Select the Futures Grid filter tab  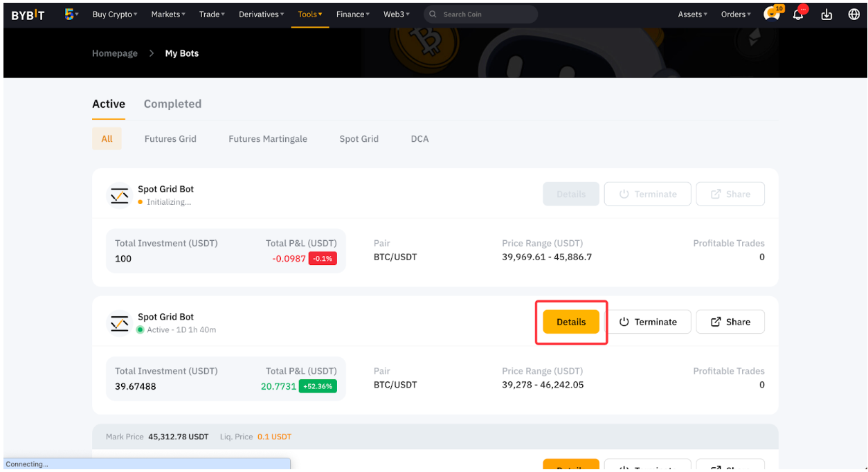click(x=170, y=139)
